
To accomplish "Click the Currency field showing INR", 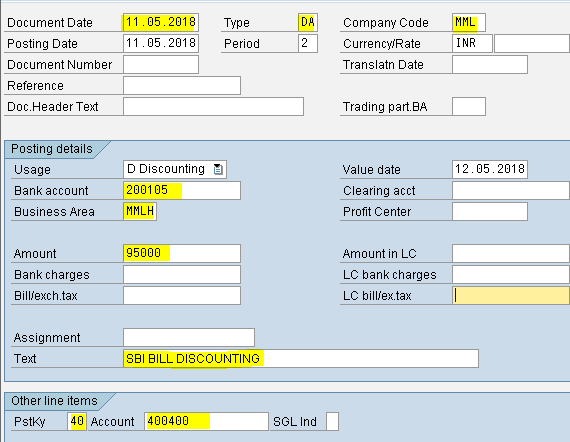I will point(472,43).
